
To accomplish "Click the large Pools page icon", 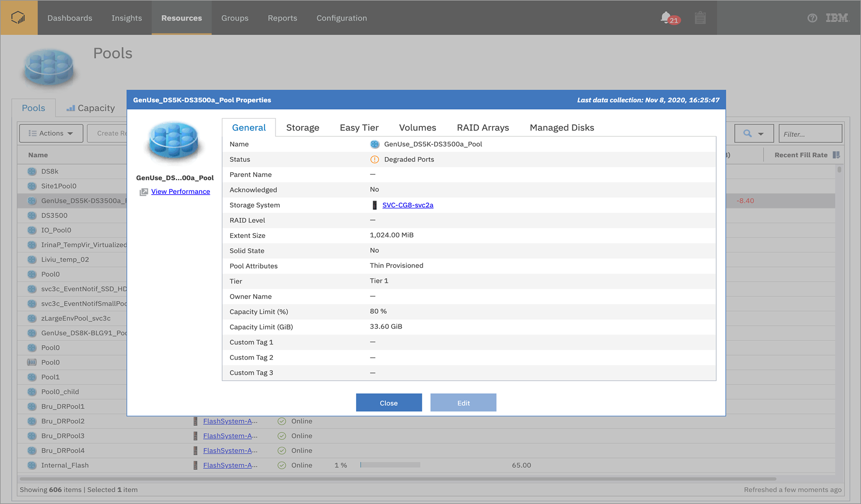I will click(49, 67).
